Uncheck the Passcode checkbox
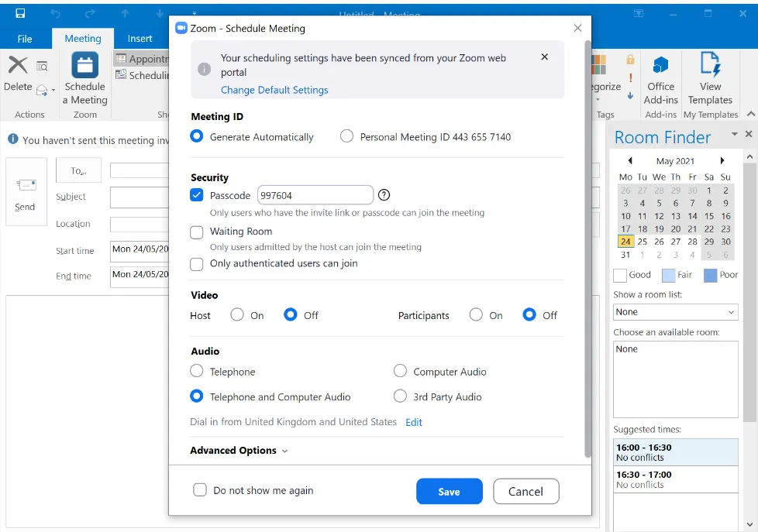 pyautogui.click(x=197, y=194)
